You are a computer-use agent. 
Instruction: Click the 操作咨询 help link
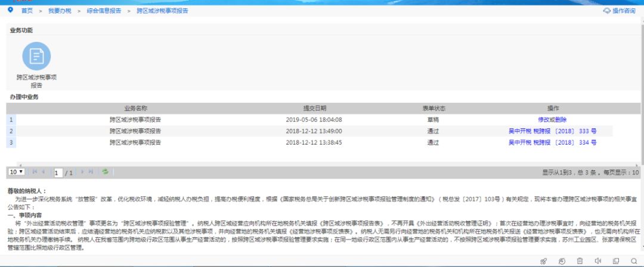tap(620, 11)
